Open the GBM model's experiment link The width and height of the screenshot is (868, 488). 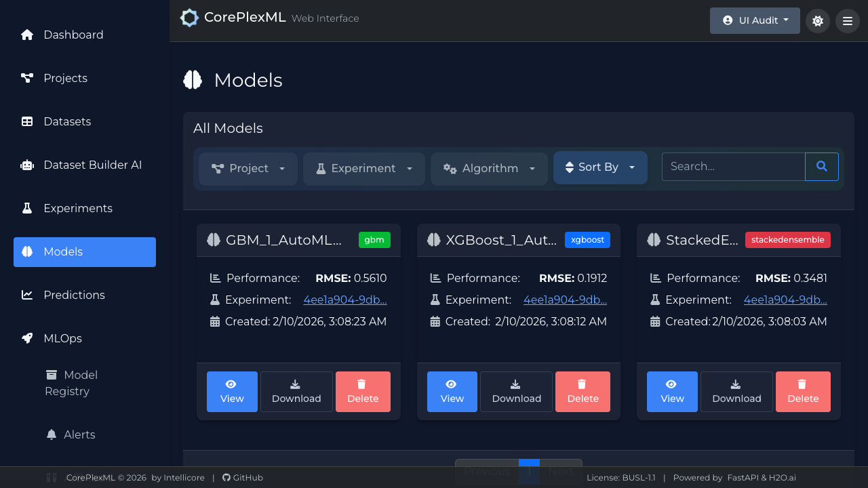click(345, 300)
